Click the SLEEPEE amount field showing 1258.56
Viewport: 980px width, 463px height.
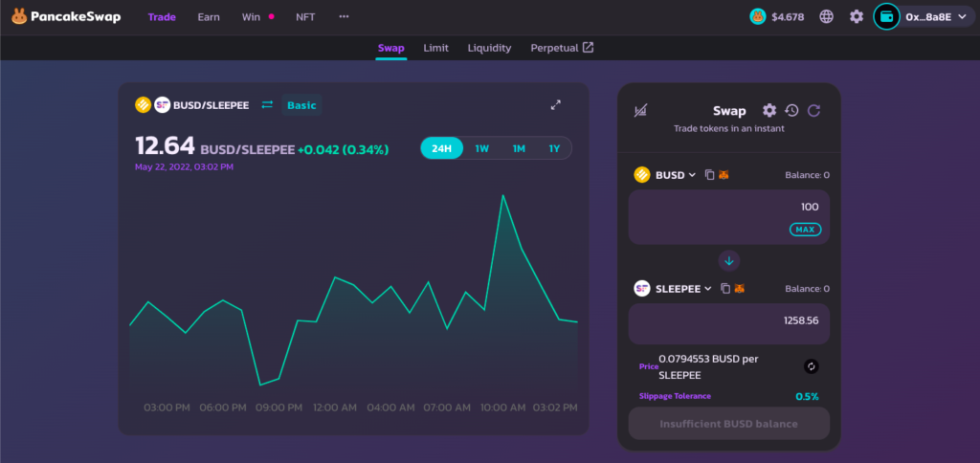pyautogui.click(x=728, y=323)
